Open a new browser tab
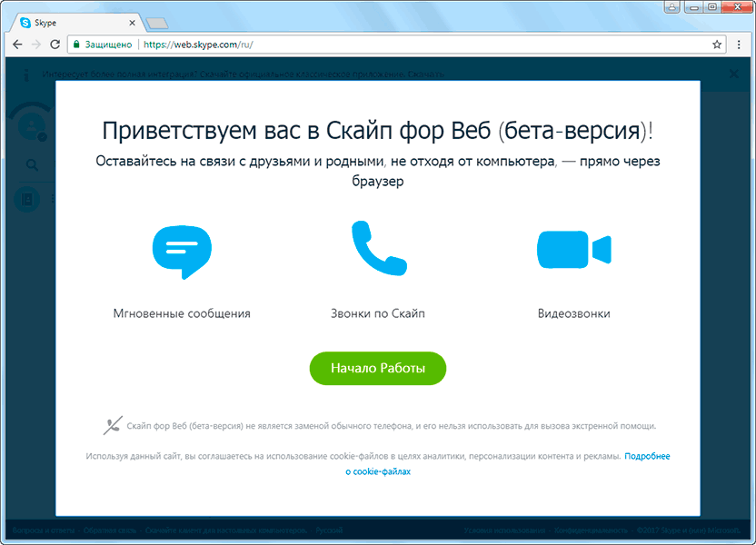Viewport: 756px width, 545px height. [x=156, y=23]
